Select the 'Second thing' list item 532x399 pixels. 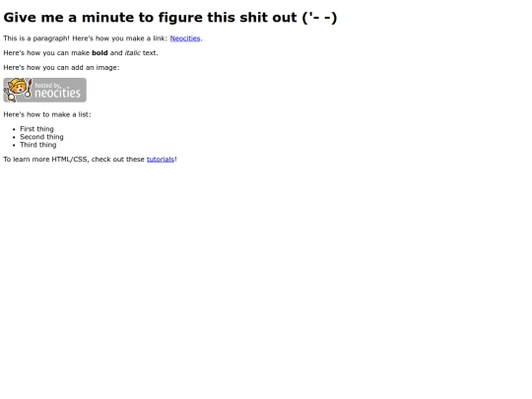(41, 137)
